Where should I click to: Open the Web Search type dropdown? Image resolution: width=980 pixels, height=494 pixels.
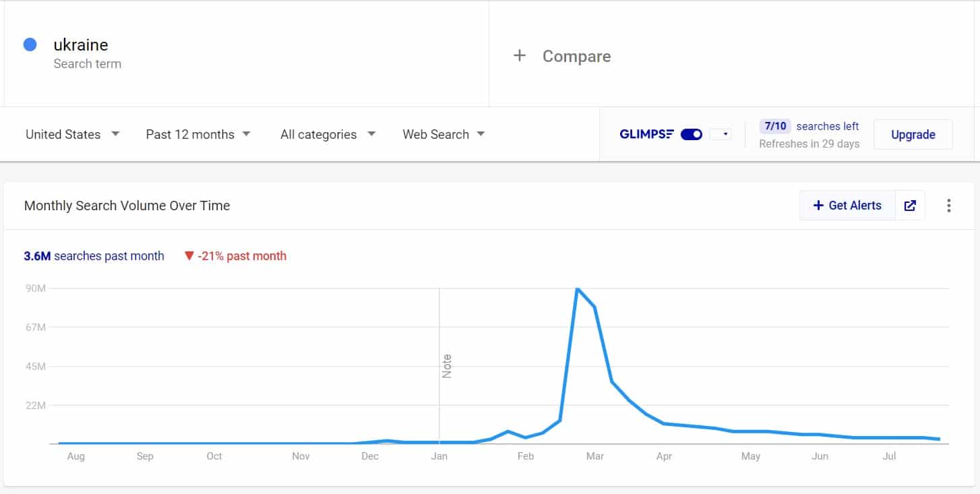443,134
